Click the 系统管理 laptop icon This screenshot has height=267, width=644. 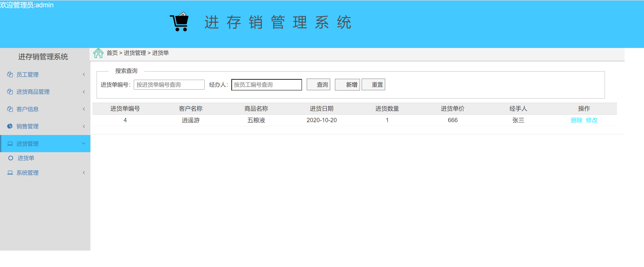(x=10, y=173)
